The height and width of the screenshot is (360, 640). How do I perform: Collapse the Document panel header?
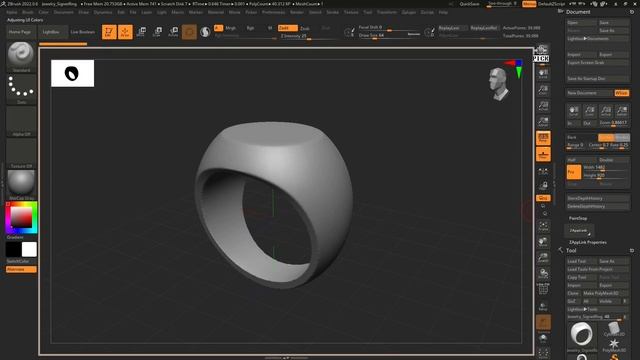578,12
